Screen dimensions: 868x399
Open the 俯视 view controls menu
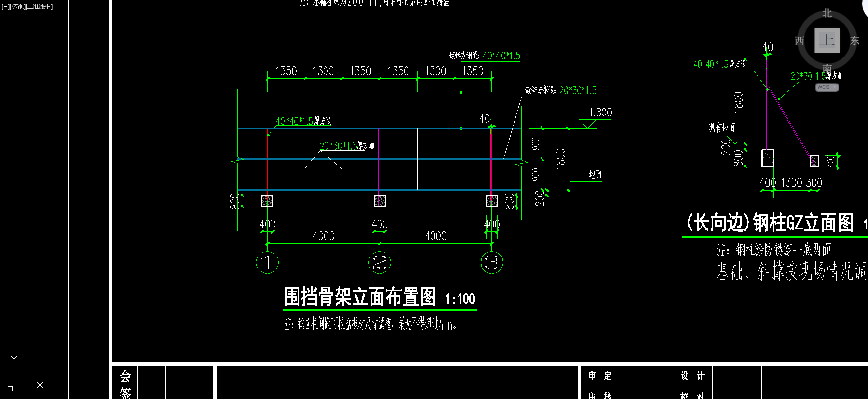pos(18,7)
